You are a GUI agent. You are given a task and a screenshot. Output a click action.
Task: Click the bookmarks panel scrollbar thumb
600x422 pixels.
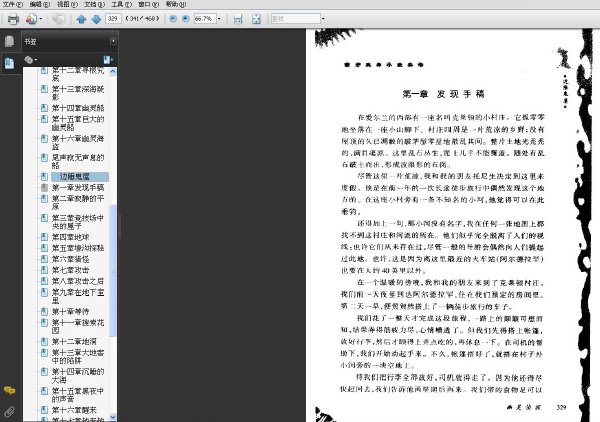point(112,270)
